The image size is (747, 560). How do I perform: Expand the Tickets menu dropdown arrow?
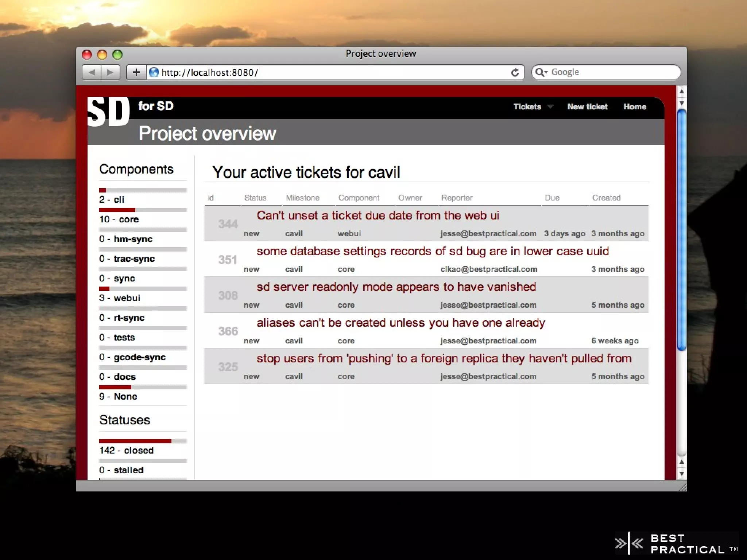point(550,106)
